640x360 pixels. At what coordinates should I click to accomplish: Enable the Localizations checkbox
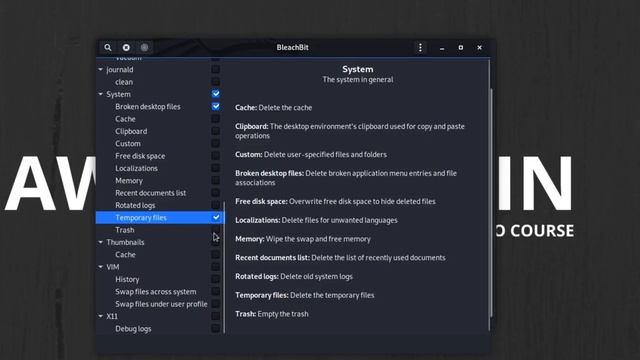[x=216, y=168]
